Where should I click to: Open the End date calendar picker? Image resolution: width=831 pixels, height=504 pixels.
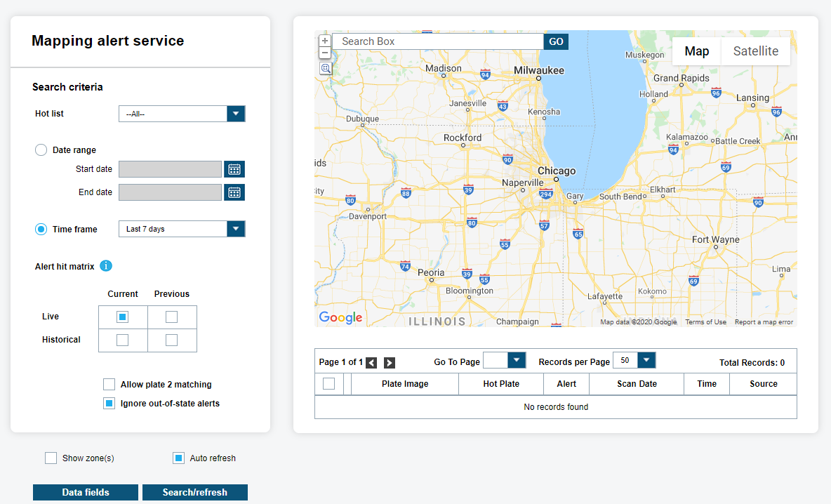click(x=234, y=192)
